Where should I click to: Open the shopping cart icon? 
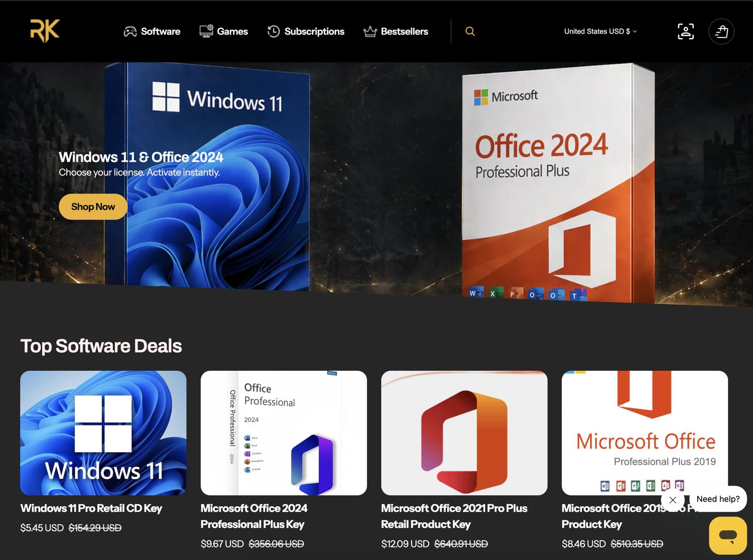[x=721, y=31]
